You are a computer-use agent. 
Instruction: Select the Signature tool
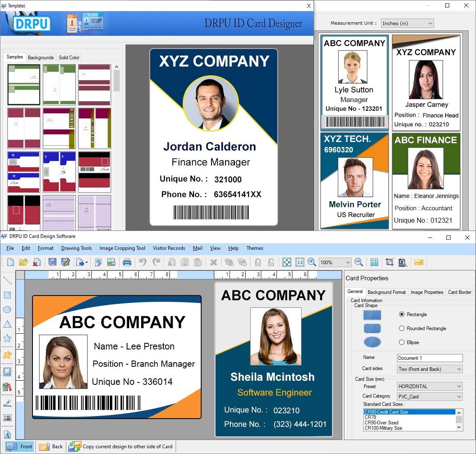click(x=7, y=402)
